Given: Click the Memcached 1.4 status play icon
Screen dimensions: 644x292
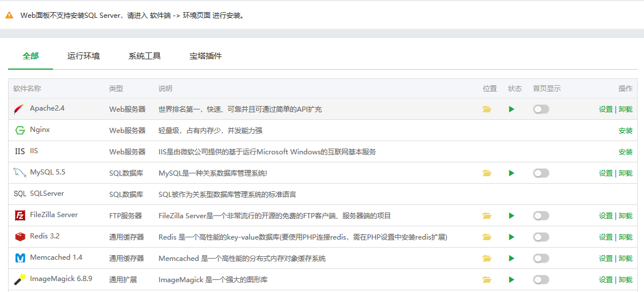Looking at the screenshot, I should coord(512,259).
